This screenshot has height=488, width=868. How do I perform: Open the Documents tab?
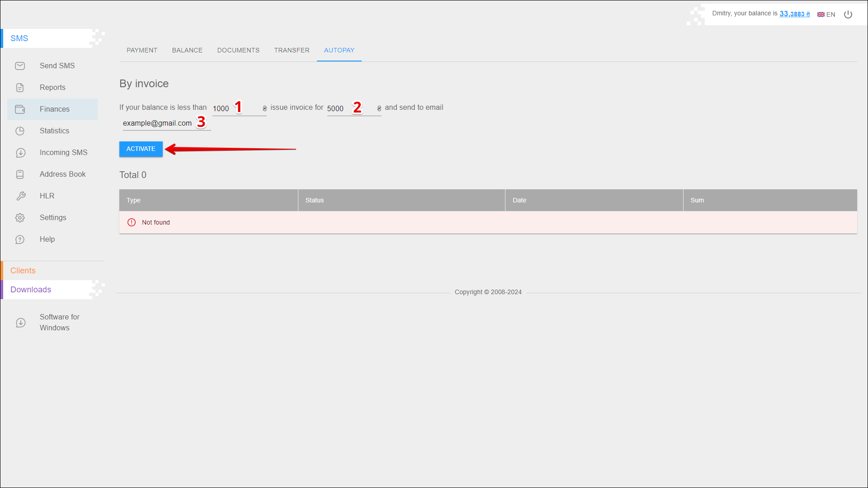[238, 50]
